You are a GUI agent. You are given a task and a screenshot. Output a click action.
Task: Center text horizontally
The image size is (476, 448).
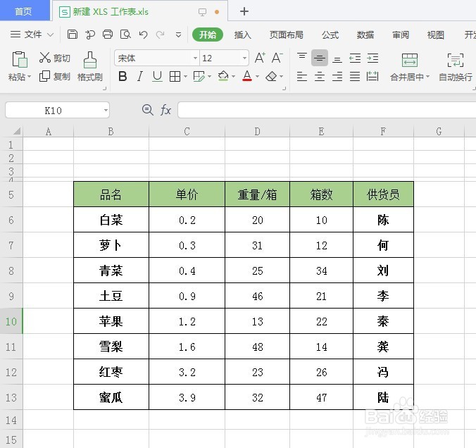pos(320,76)
